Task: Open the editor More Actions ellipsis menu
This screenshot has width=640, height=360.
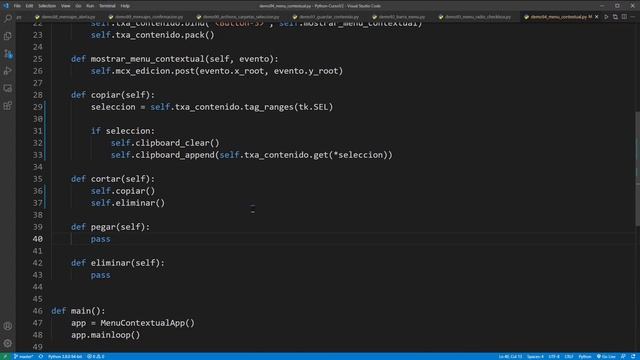Action: pyautogui.click(x=633, y=17)
